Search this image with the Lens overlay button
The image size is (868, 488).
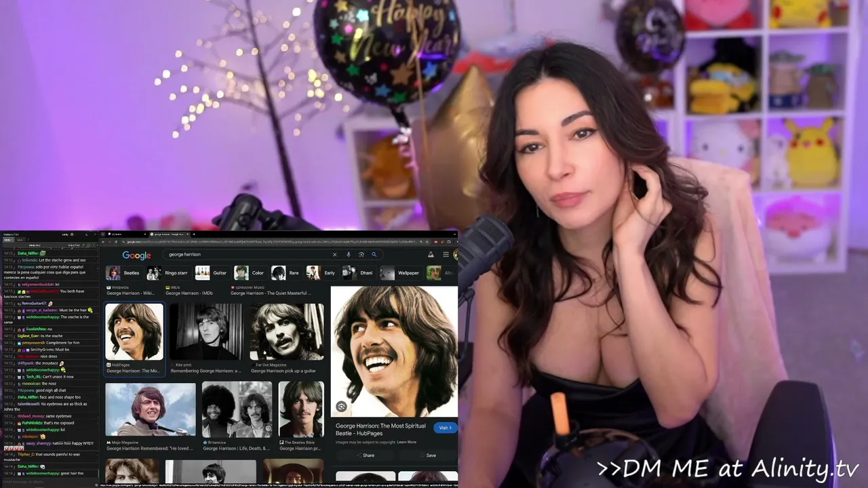(x=341, y=407)
